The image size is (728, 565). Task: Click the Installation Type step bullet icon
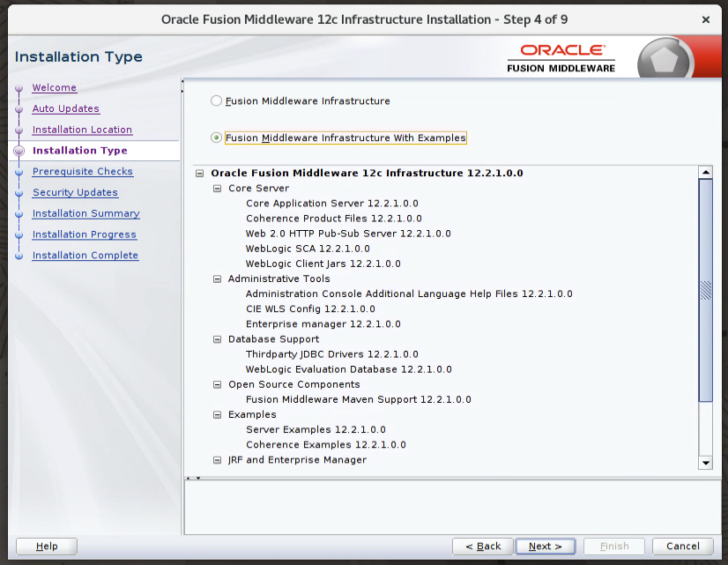(19, 151)
